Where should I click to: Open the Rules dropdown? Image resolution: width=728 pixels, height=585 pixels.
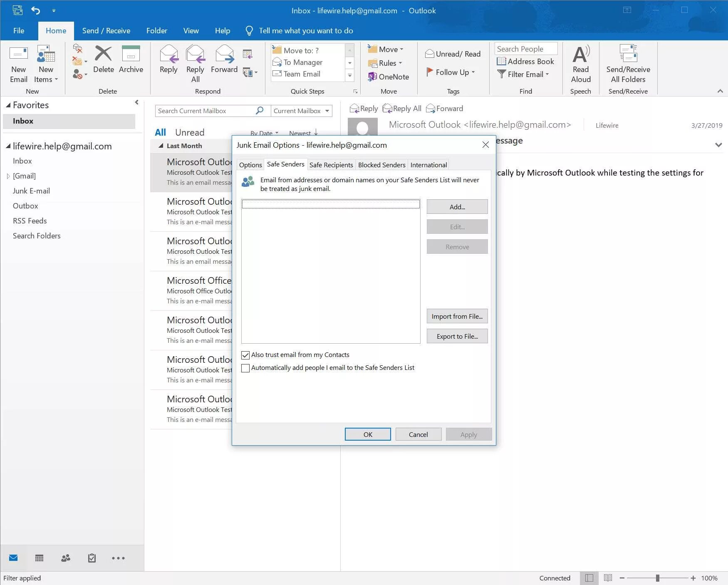(385, 63)
